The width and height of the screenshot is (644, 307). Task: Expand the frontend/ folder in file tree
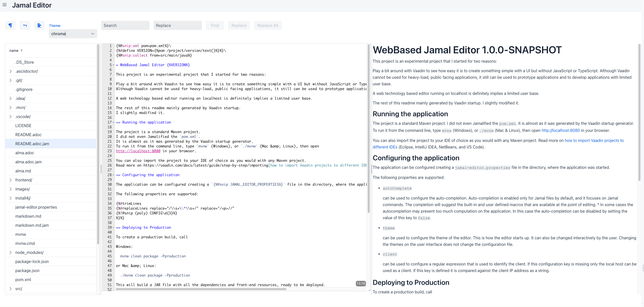point(11,180)
